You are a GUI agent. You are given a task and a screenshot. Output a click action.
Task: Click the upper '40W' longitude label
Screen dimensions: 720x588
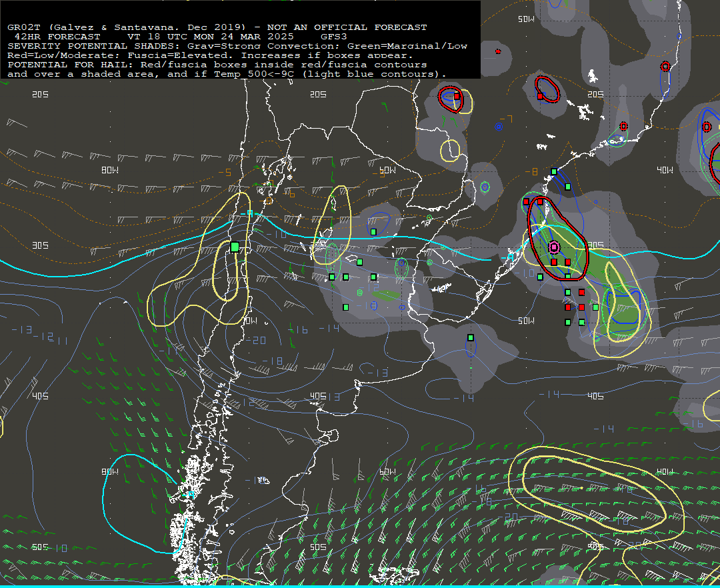(x=665, y=170)
